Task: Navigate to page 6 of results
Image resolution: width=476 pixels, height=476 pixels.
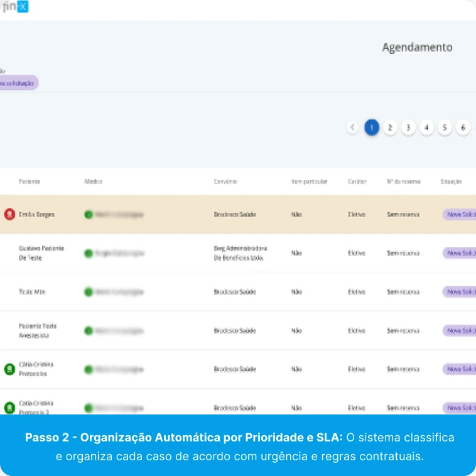Action: coord(463,127)
